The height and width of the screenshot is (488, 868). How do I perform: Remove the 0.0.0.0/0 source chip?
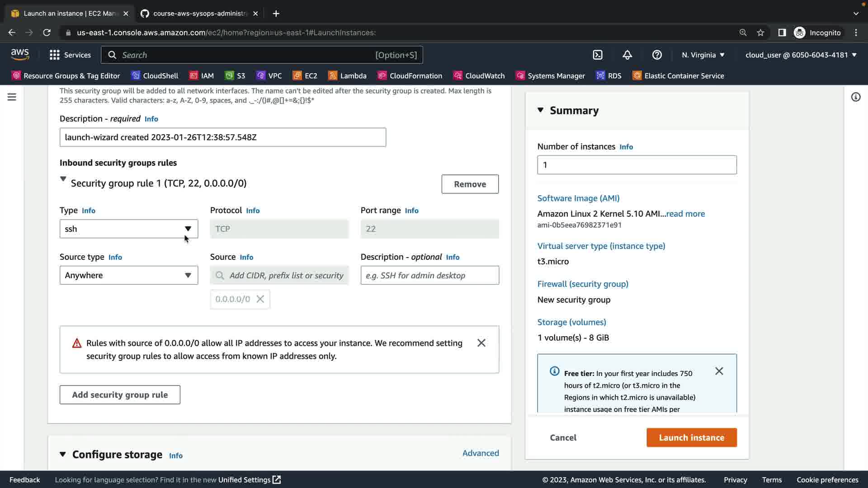pyautogui.click(x=260, y=299)
